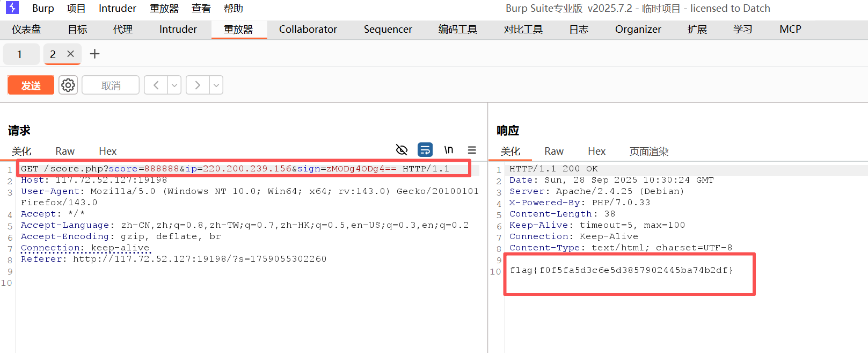Open the 对比工具 tab
Image resolution: width=868 pixels, height=353 pixels.
point(523,29)
